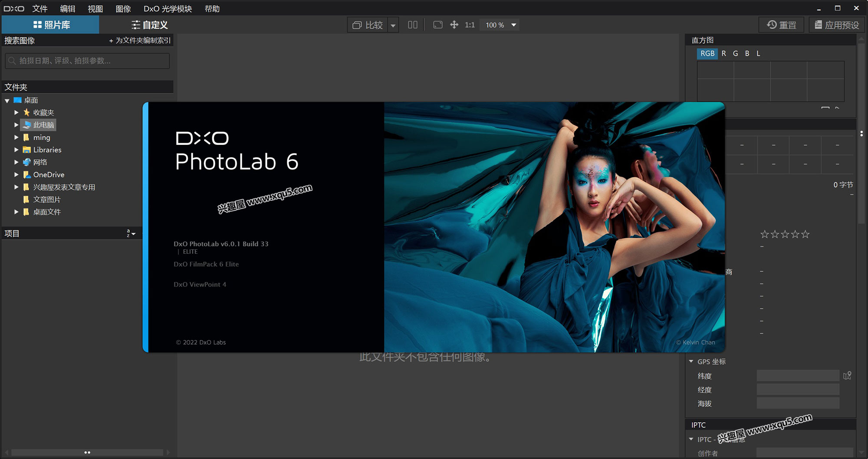Open the 文件 menu
Image resolution: width=868 pixels, height=459 pixels.
(x=40, y=9)
